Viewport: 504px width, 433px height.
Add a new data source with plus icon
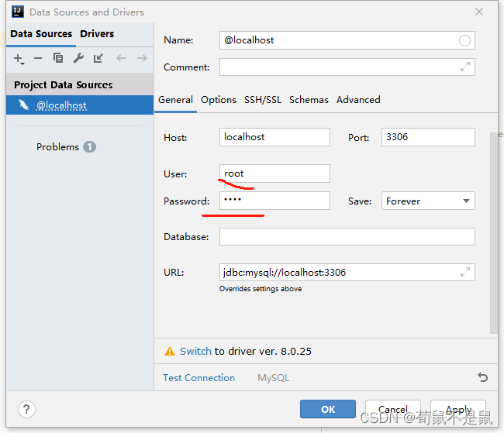[19, 59]
